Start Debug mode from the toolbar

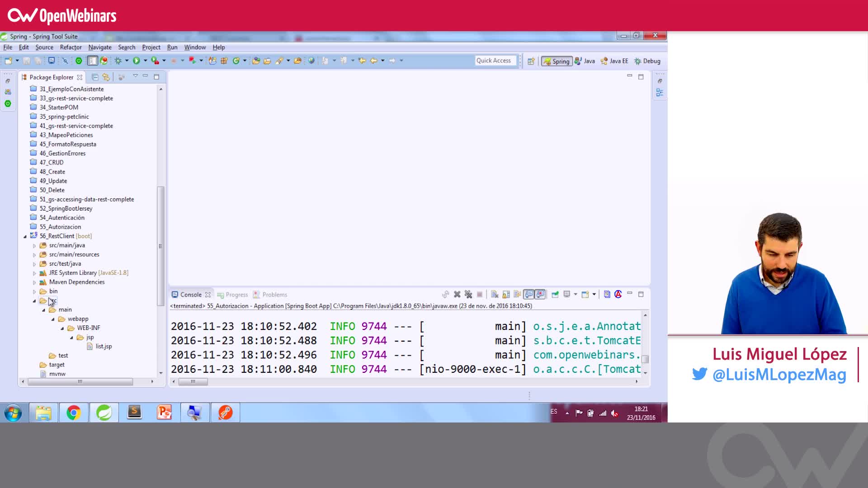point(117,60)
